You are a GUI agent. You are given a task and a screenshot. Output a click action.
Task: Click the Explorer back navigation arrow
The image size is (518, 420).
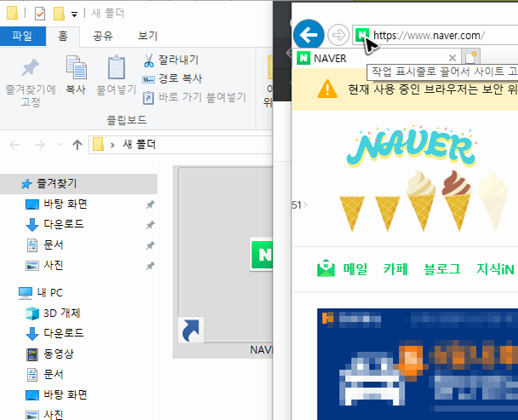(x=14, y=145)
